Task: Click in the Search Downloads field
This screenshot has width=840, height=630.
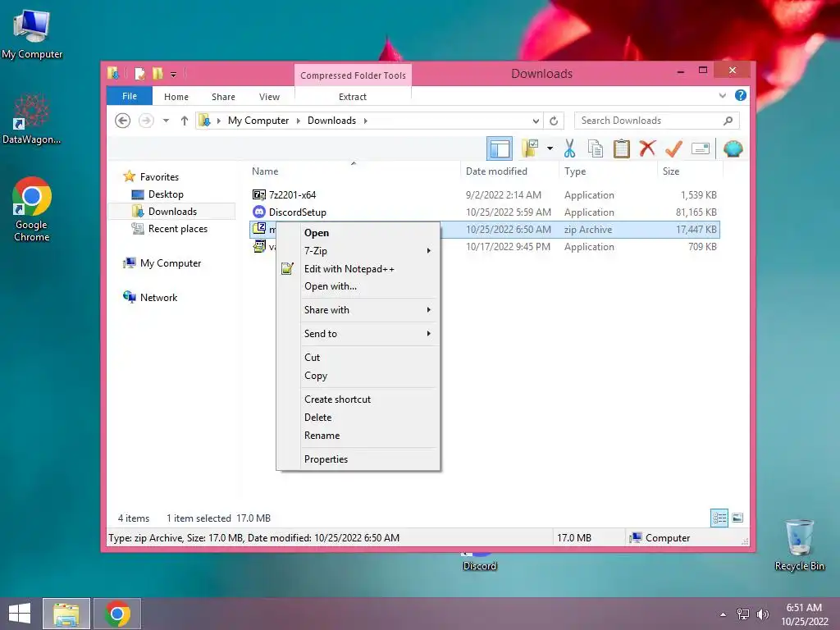Action: (x=657, y=121)
